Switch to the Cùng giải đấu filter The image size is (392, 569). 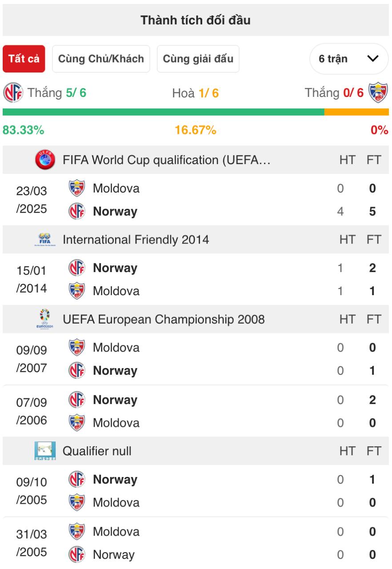click(198, 59)
